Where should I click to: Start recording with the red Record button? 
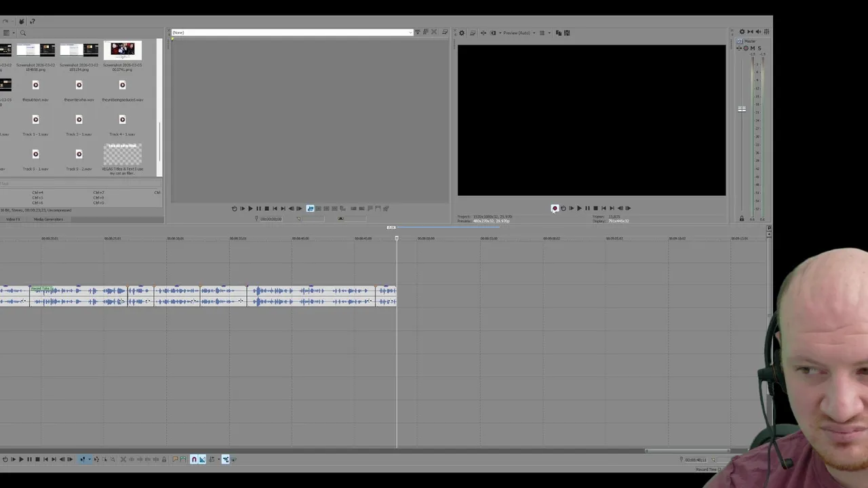click(x=555, y=208)
